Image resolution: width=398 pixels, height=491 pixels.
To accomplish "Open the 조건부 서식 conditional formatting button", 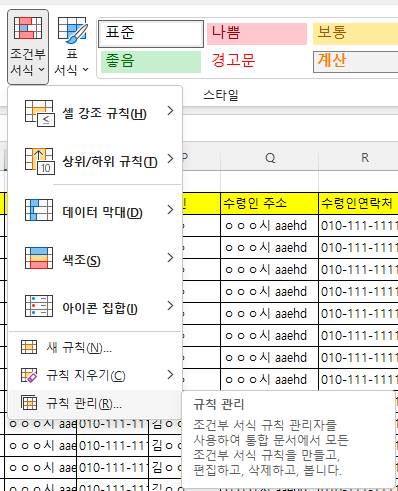I will pos(28,47).
